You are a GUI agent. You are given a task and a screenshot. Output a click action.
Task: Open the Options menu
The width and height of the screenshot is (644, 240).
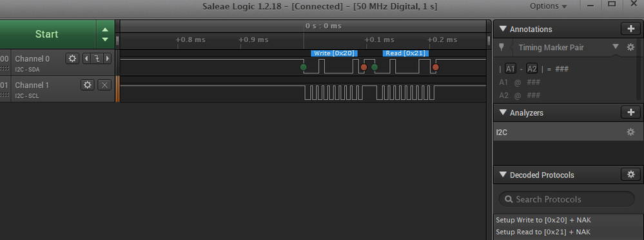click(x=549, y=6)
